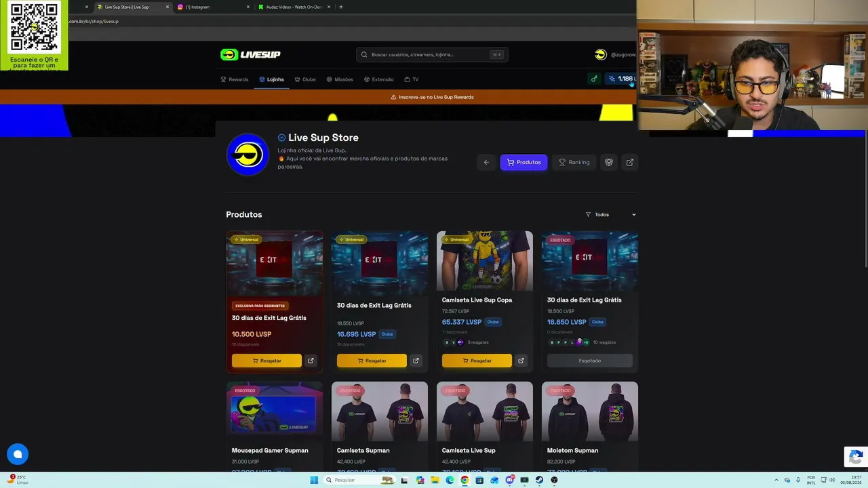Click the LiveSup logo
The height and width of the screenshot is (488, 868).
click(250, 54)
